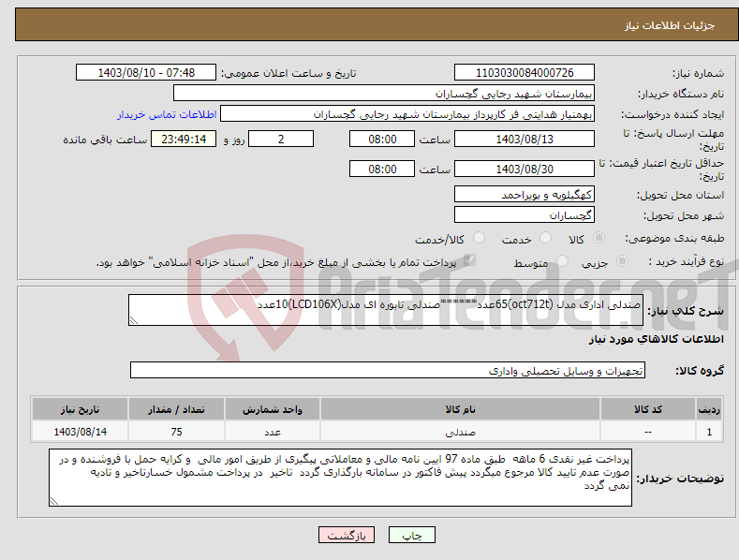Click the response deadline date 1403/08/13
Screen dimensions: 739x560
(x=525, y=139)
